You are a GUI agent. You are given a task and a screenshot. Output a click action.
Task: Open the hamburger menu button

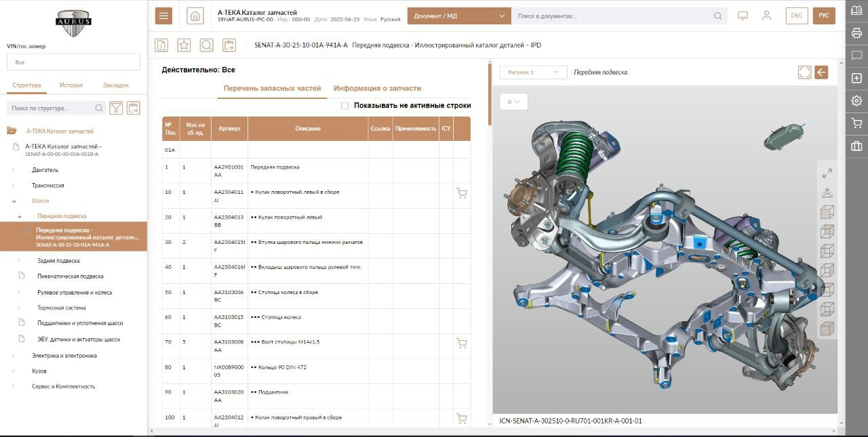(x=163, y=16)
